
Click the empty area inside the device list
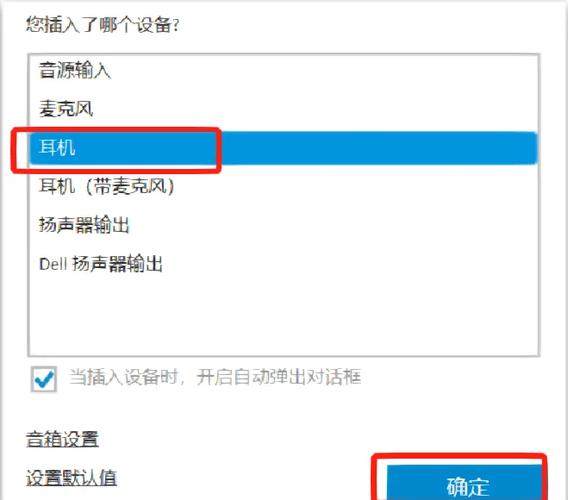284,319
